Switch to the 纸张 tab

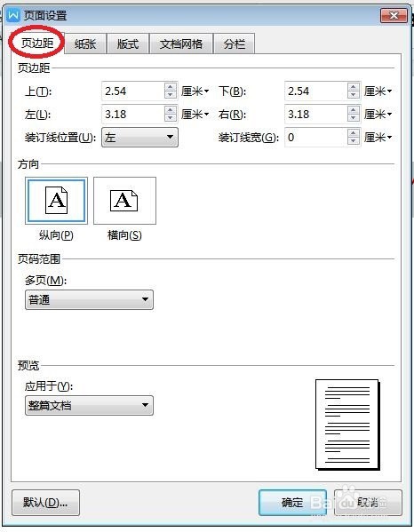85,44
